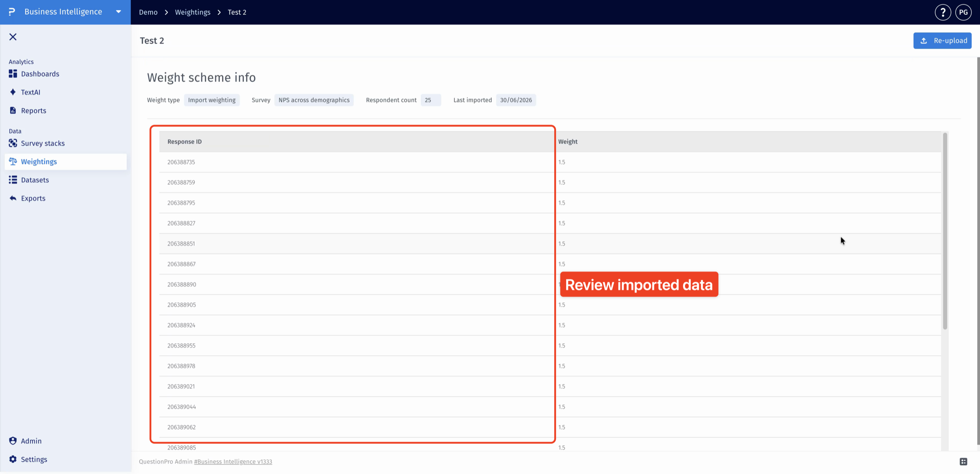
Task: Expand the Business Intelligence product dropdown
Action: coord(118,12)
